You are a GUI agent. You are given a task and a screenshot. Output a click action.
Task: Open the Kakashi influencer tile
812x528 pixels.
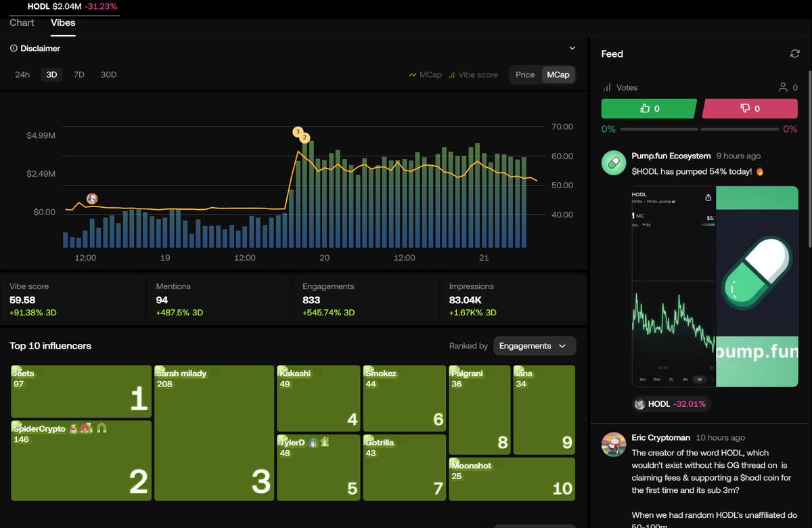(318, 398)
